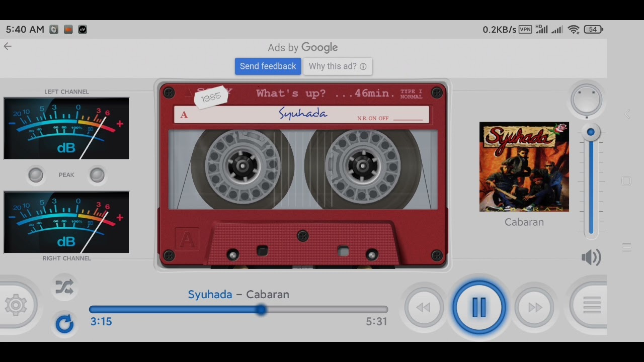644x362 pixels.
Task: Click the speaker volume icon
Action: click(x=591, y=257)
